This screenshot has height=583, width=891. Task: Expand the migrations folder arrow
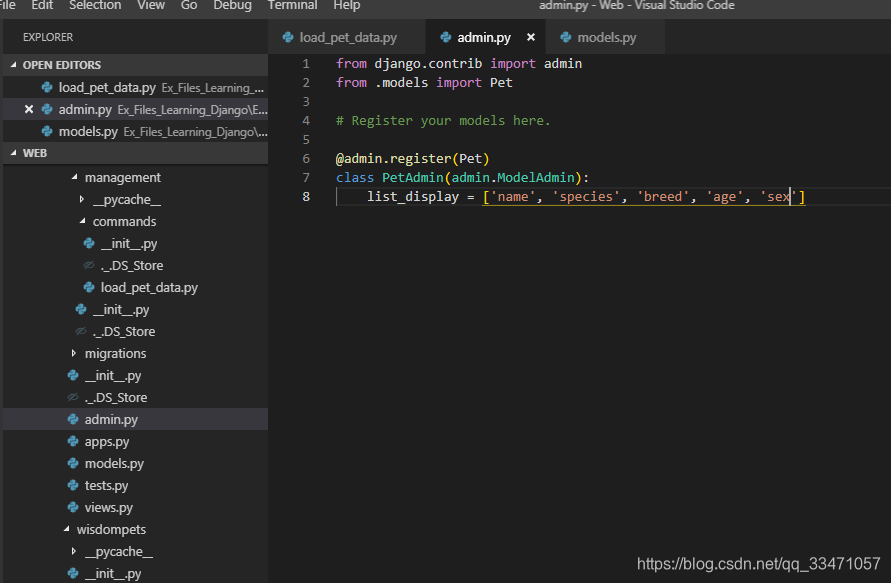[x=74, y=353]
